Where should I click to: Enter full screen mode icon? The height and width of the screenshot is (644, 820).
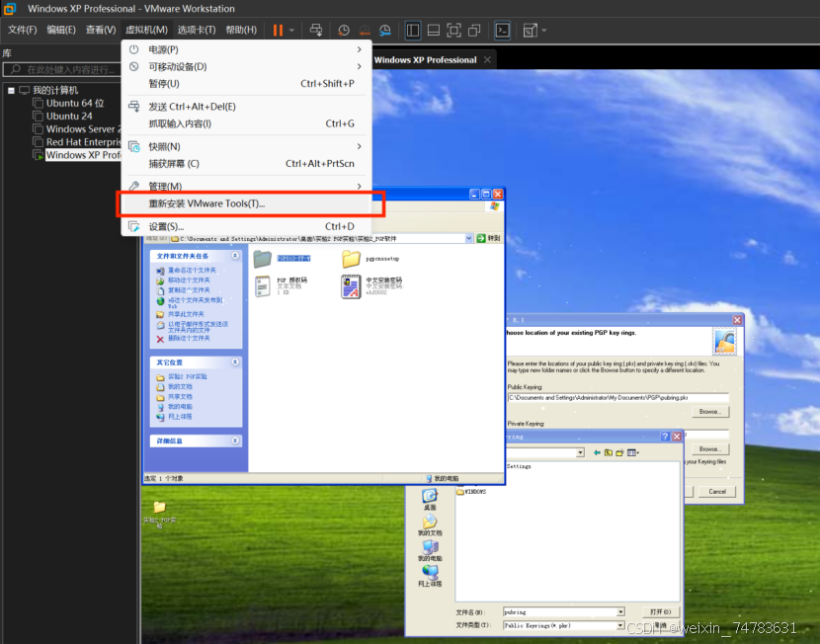click(453, 31)
